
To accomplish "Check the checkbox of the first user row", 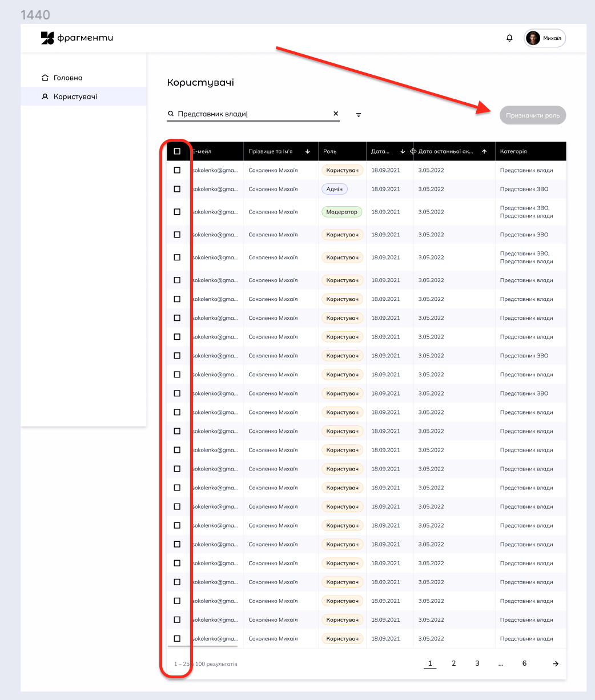I will (177, 170).
